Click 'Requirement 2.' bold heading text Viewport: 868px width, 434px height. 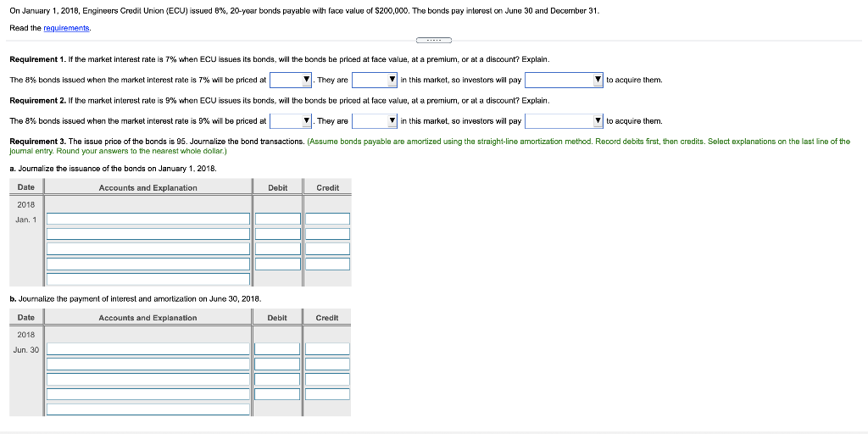pyautogui.click(x=38, y=101)
